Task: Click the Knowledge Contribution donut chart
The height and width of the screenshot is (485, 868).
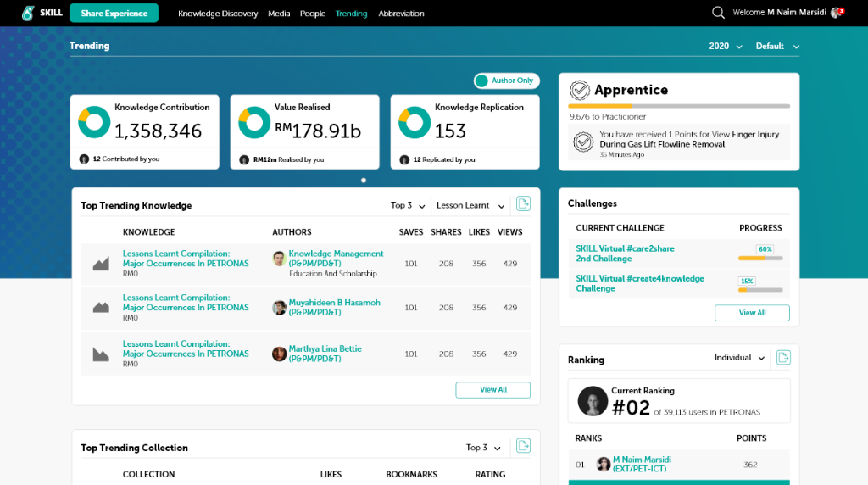Action: (x=94, y=122)
